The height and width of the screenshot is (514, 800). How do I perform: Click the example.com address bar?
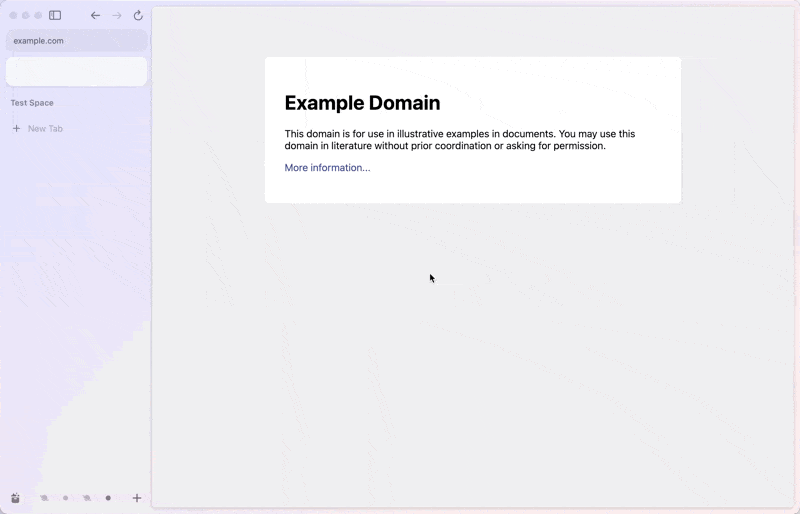coord(77,41)
